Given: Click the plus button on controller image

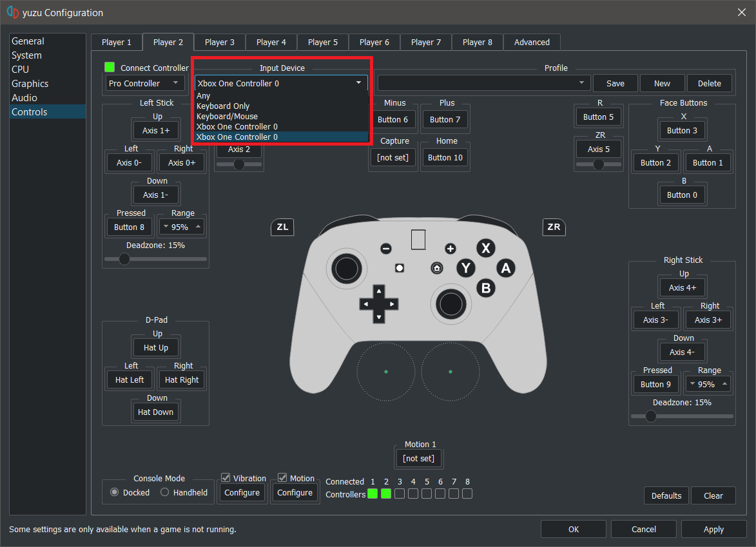Looking at the screenshot, I should (x=451, y=249).
